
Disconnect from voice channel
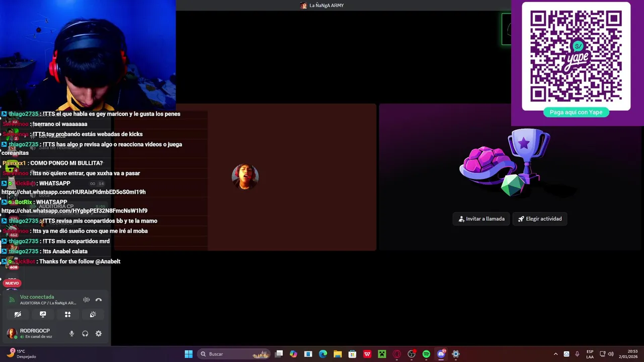point(99,300)
